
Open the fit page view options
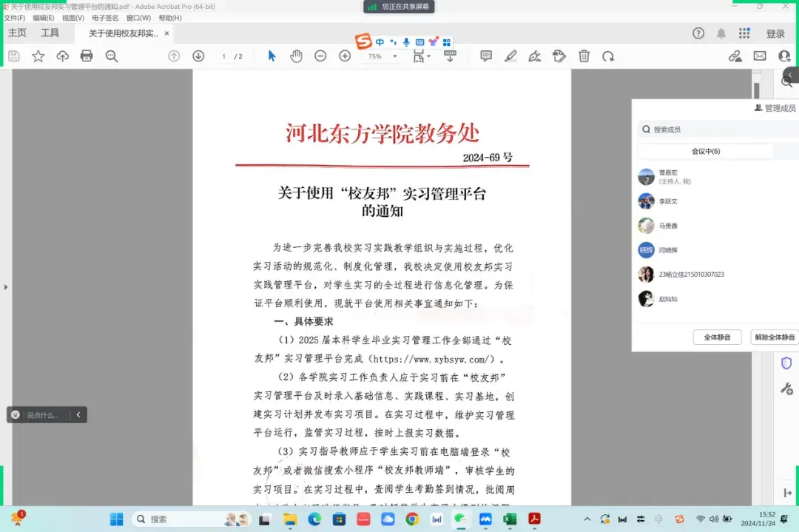422,56
